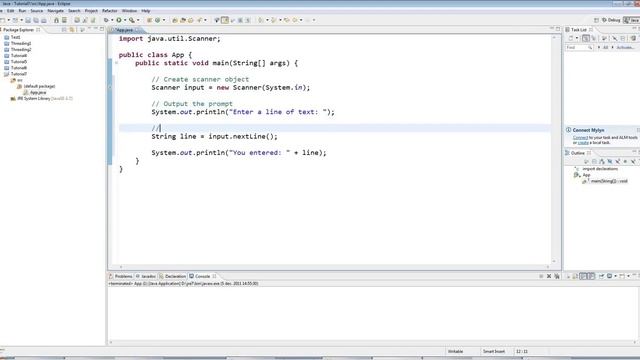This screenshot has width=640, height=360.
Task: Toggle Sort in the Outline toolbar
Action: (x=602, y=162)
